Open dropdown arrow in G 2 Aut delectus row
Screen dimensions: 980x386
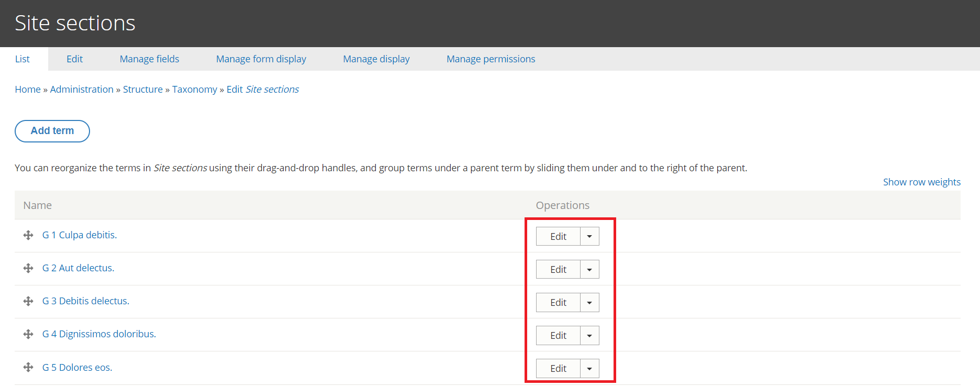click(x=589, y=270)
